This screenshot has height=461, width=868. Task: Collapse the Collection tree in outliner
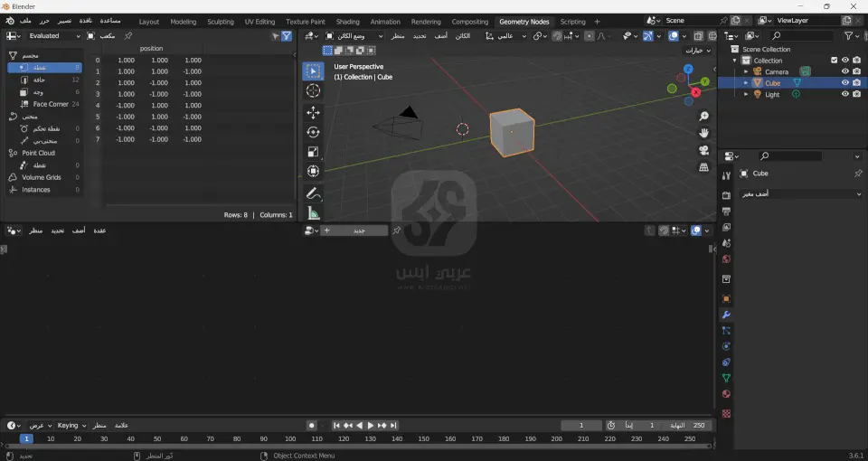tap(734, 61)
